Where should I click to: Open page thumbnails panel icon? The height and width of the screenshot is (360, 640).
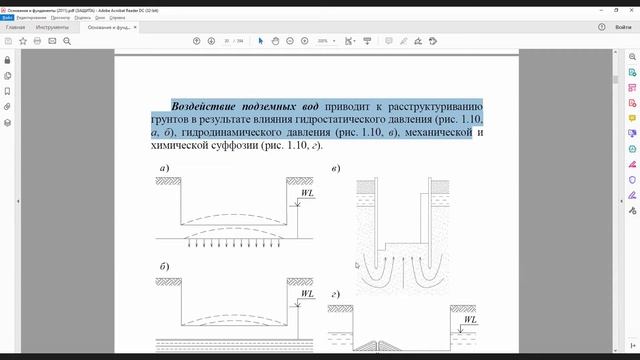coord(7,76)
